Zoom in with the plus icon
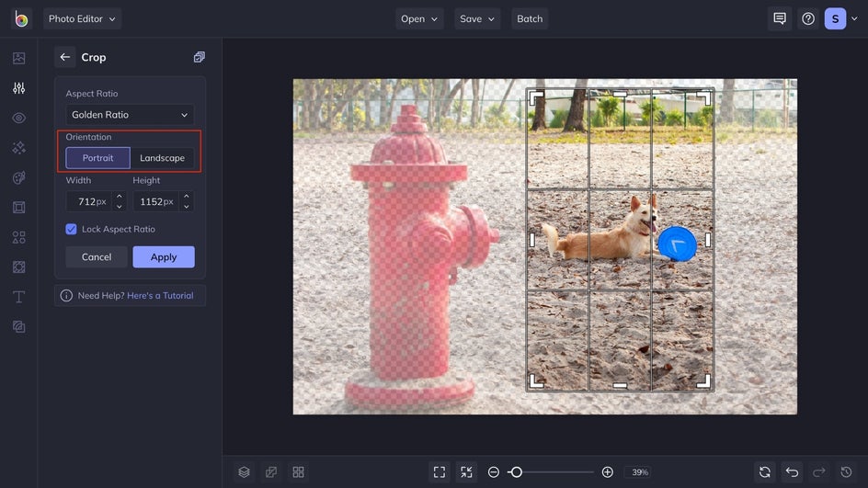Screen dimensions: 868x488 coord(607,472)
